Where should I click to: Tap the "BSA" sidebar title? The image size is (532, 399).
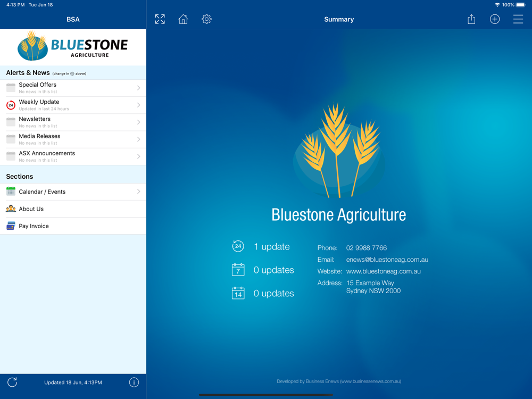73,19
